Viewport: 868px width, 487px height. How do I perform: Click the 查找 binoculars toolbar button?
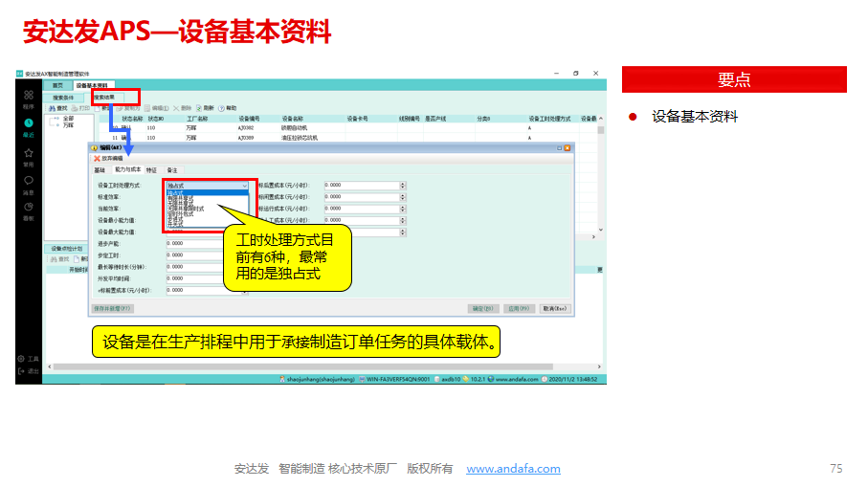click(x=57, y=108)
